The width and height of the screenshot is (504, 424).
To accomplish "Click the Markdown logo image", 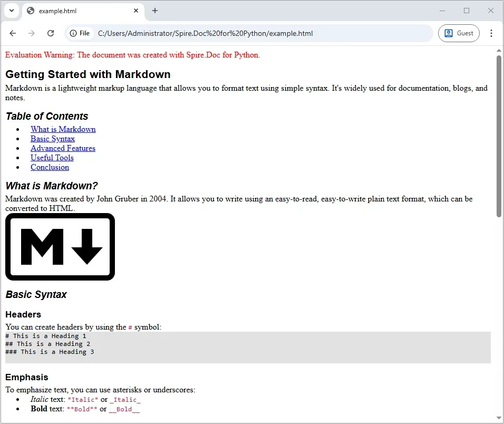I will click(x=60, y=246).
